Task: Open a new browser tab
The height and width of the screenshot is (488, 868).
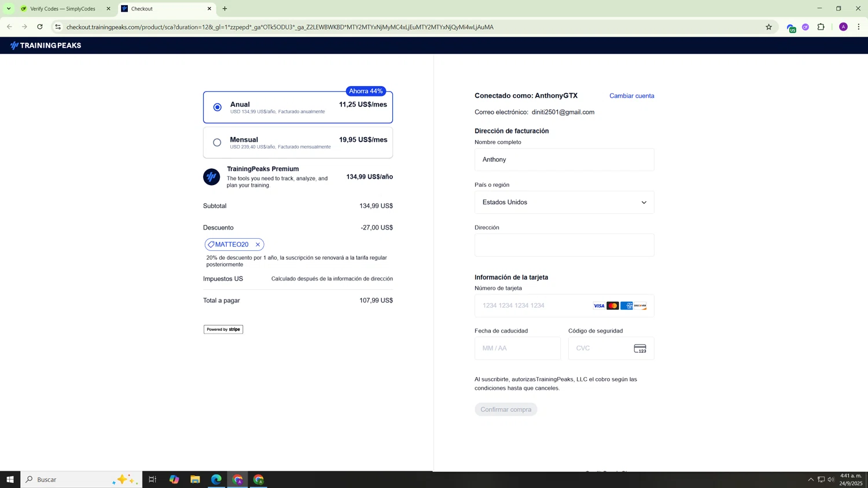Action: 225,9
